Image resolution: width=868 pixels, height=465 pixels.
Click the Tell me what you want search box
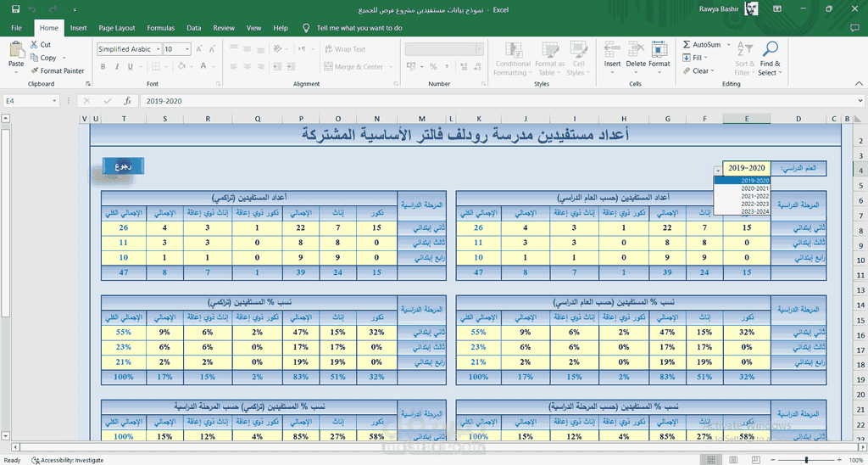[359, 28]
